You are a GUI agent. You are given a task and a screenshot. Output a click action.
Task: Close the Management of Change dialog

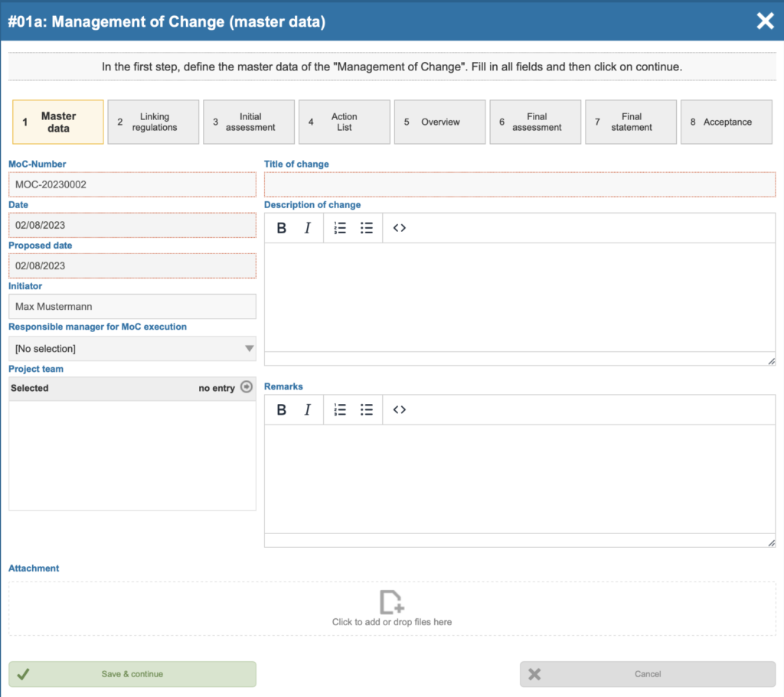(x=765, y=21)
